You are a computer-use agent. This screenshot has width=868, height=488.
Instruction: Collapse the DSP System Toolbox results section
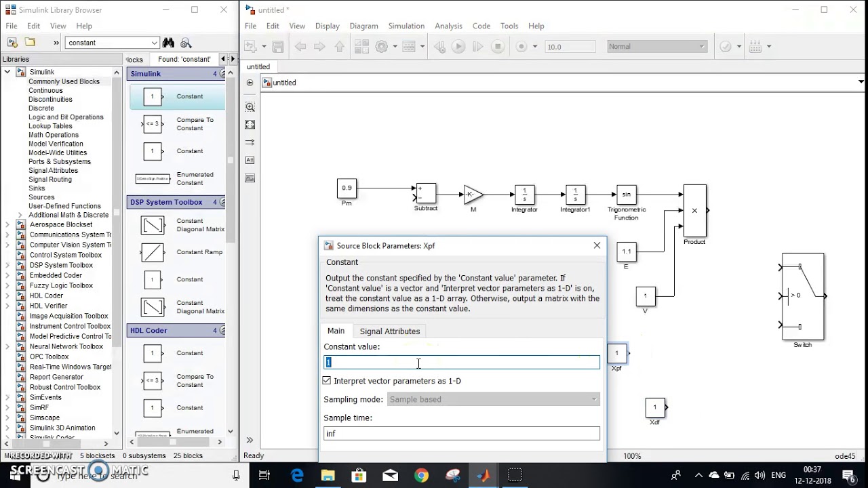click(223, 202)
